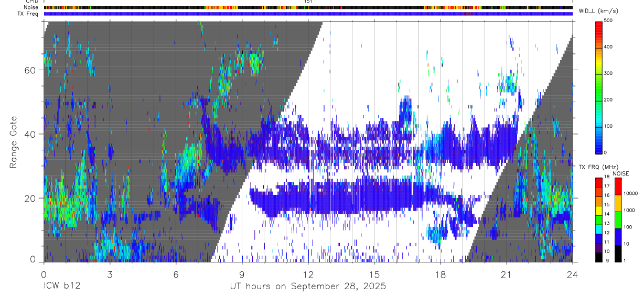Image resolution: width=644 pixels, height=297 pixels.
Task: Click y-axis range gate label '40'
Action: pos(30,134)
